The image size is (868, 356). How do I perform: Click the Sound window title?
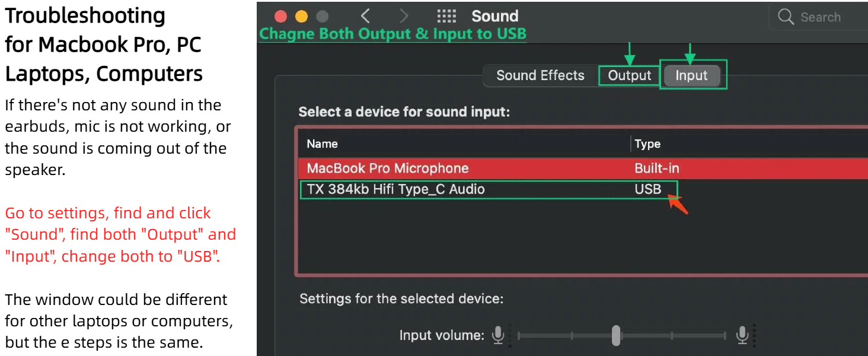click(494, 16)
